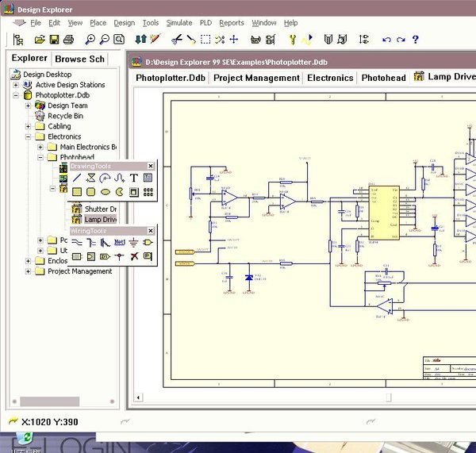Click the paste icon next to scissors

191,40
